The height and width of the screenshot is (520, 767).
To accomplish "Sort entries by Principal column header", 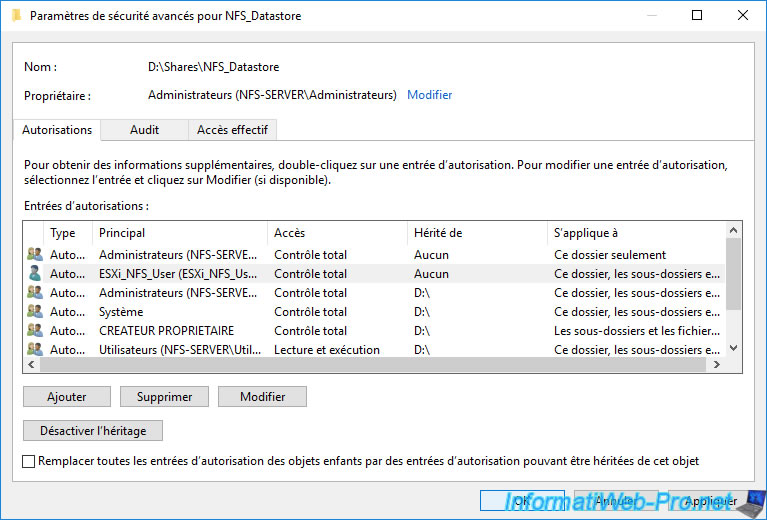I will pyautogui.click(x=180, y=233).
